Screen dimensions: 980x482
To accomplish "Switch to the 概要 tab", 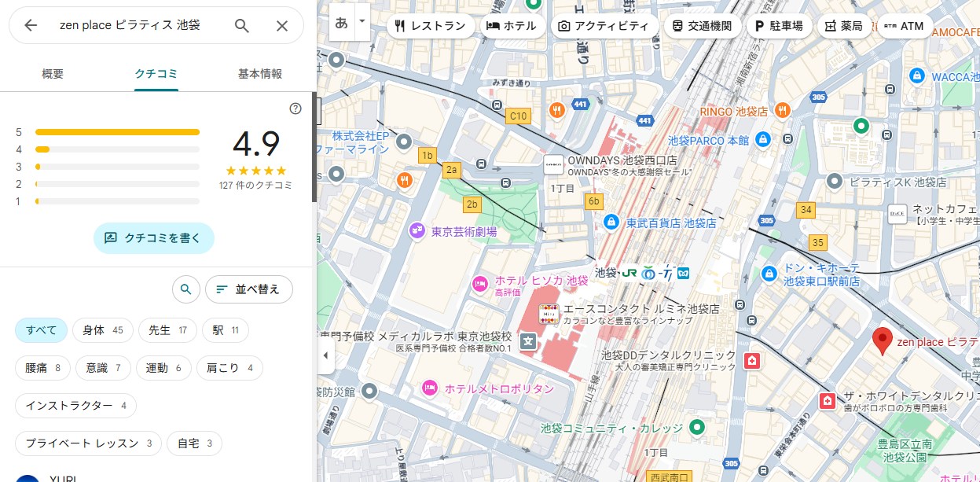I will tap(53, 74).
